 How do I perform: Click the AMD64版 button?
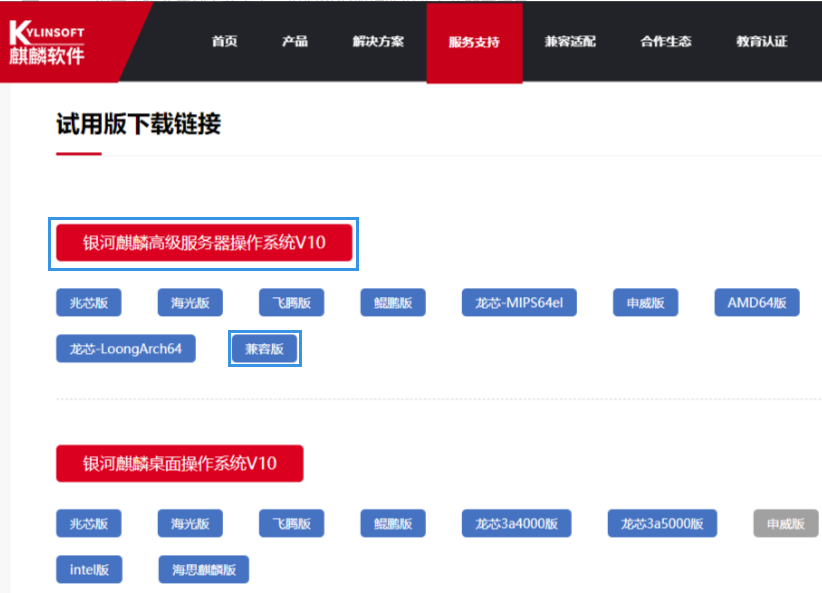pyautogui.click(x=757, y=303)
